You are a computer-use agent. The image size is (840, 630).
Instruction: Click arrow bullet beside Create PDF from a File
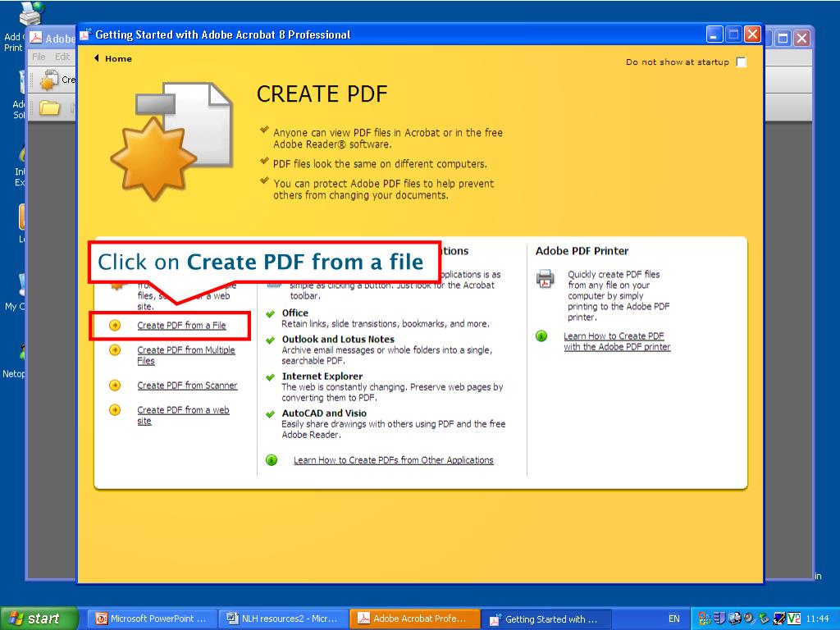tap(115, 325)
